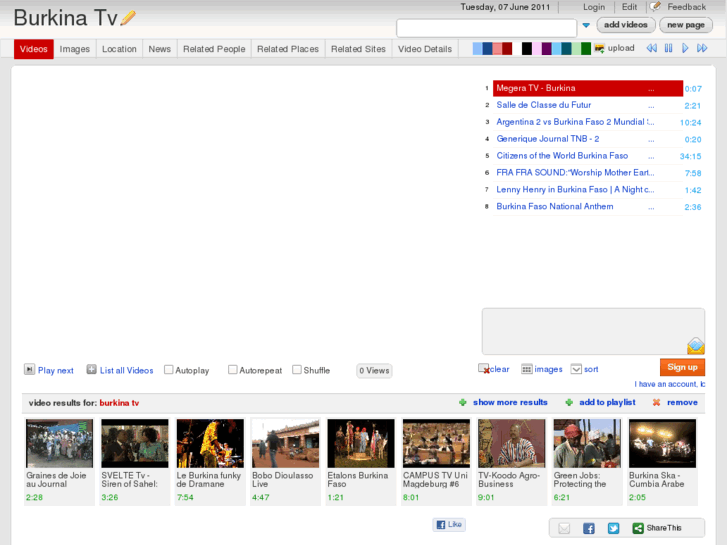Share on Facebook icon in share bar
Image resolution: width=727 pixels, height=545 pixels.
pyautogui.click(x=589, y=528)
